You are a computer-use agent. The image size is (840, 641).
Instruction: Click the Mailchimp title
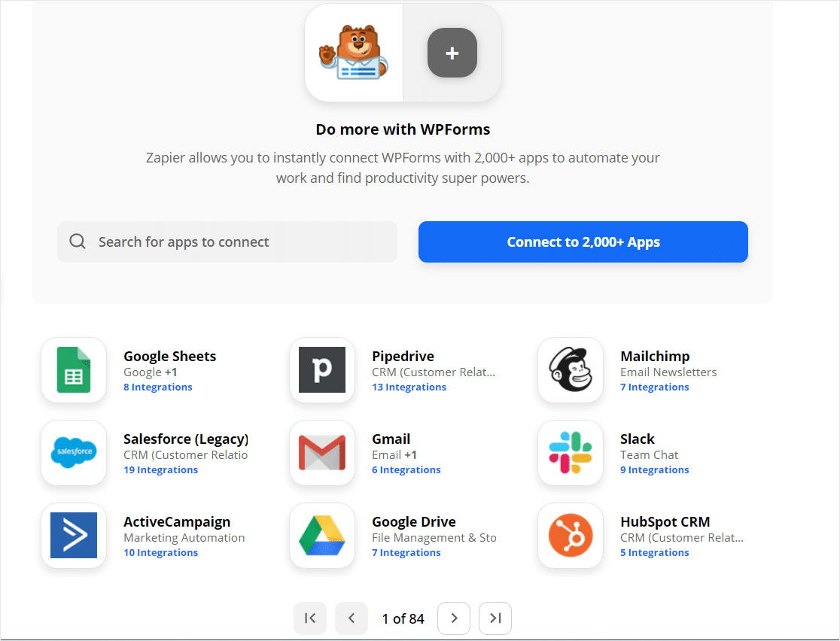coord(655,357)
